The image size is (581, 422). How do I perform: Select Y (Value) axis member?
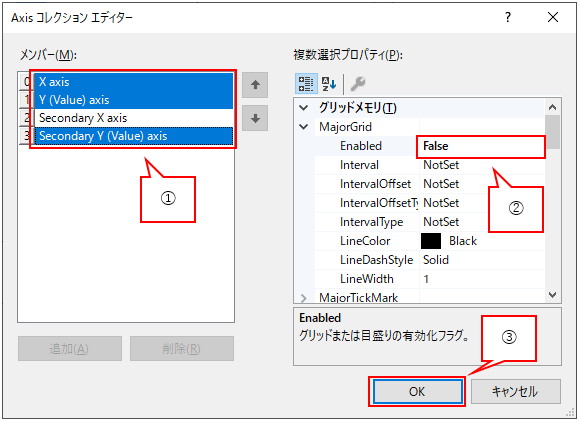[x=134, y=100]
